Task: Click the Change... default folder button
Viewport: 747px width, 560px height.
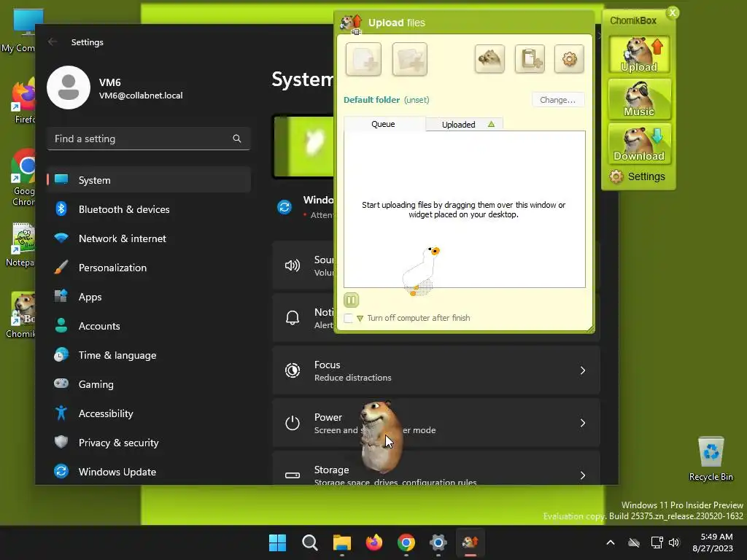Action: tap(558, 100)
